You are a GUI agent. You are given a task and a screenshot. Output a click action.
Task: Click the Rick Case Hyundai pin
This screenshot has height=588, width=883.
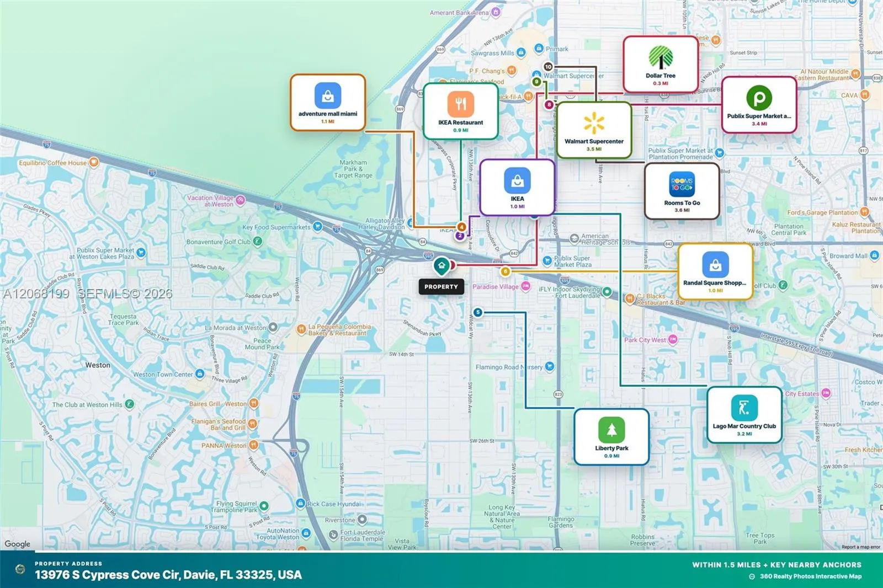300,503
